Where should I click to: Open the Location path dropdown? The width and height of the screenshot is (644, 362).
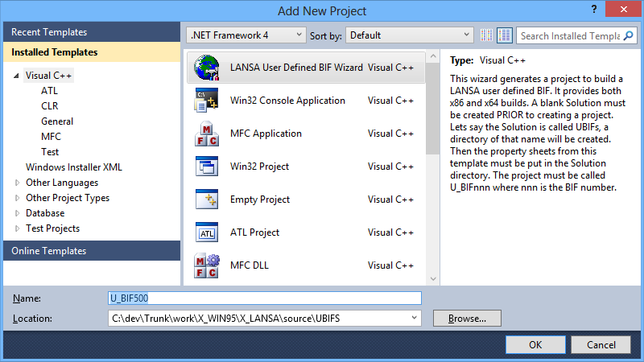point(415,319)
